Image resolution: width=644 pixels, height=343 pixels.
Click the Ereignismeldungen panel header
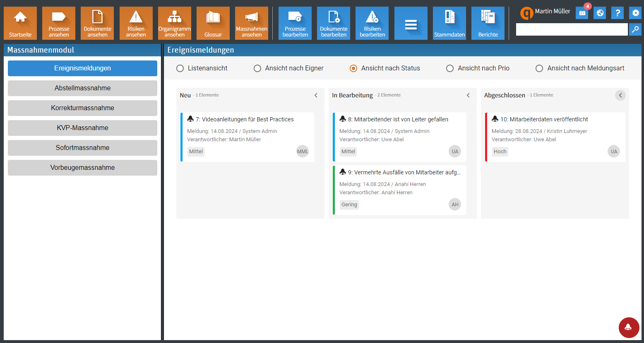point(403,50)
